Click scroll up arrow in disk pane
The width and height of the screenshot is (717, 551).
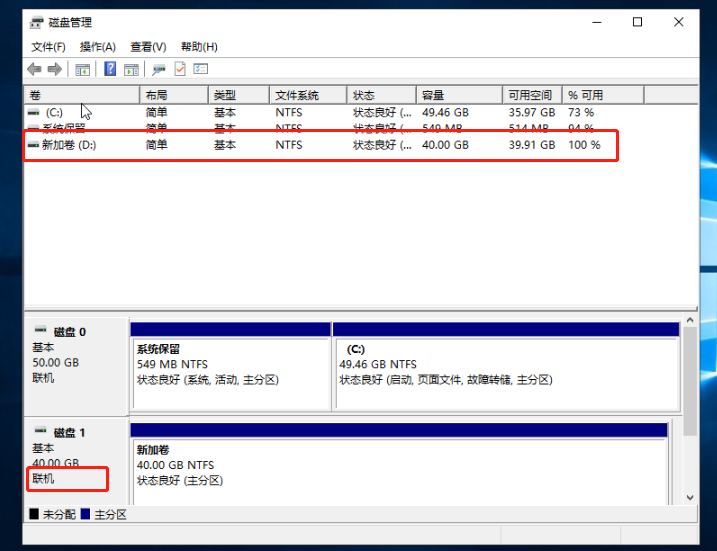(690, 320)
